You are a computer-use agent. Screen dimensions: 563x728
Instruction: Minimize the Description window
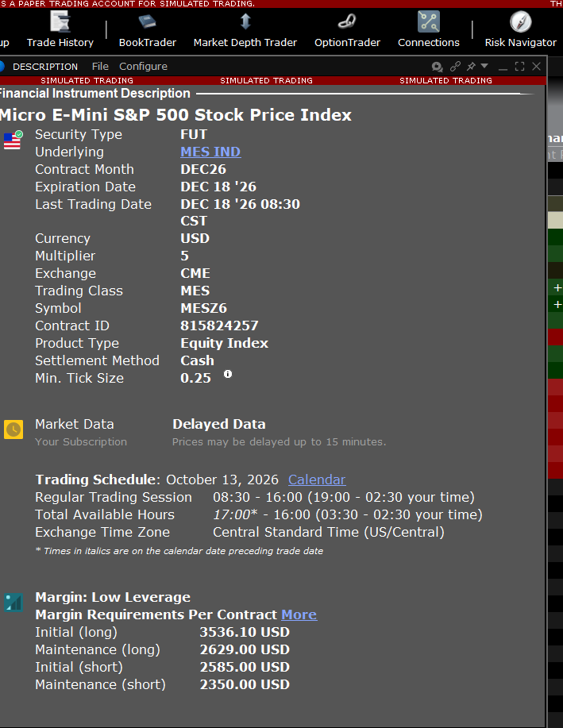[503, 67]
